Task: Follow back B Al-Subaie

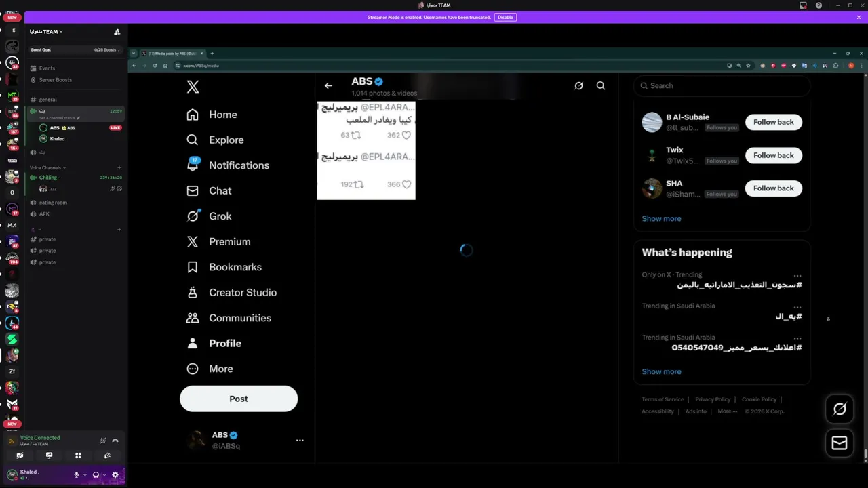Action: coord(774,122)
